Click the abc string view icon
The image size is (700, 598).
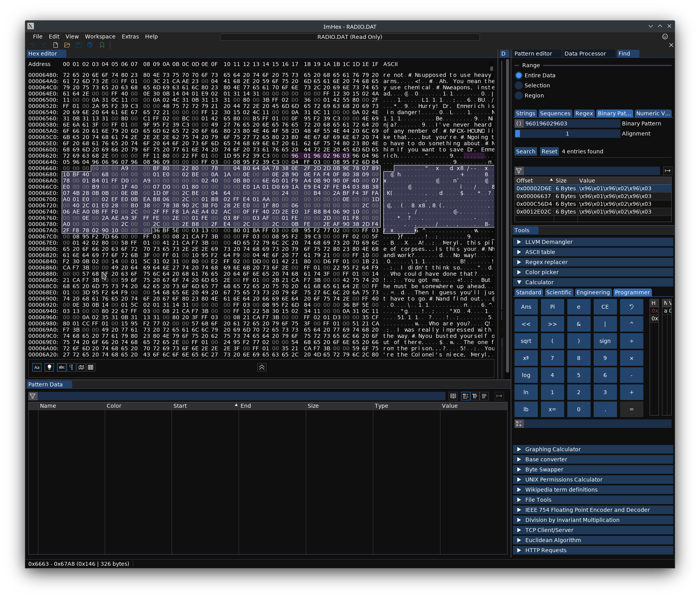tap(61, 367)
